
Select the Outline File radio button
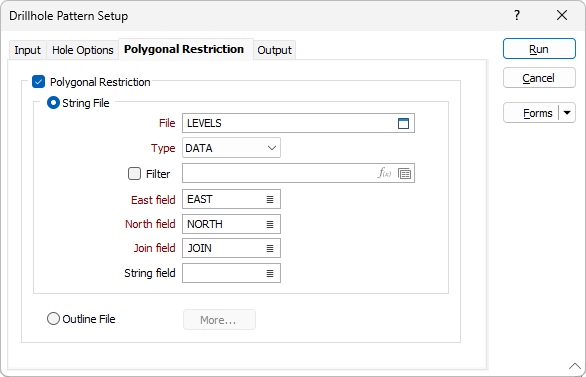pyautogui.click(x=53, y=319)
